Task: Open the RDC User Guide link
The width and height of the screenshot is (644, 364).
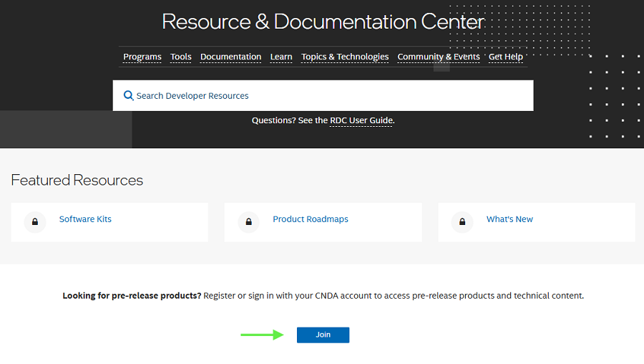Action: point(361,120)
